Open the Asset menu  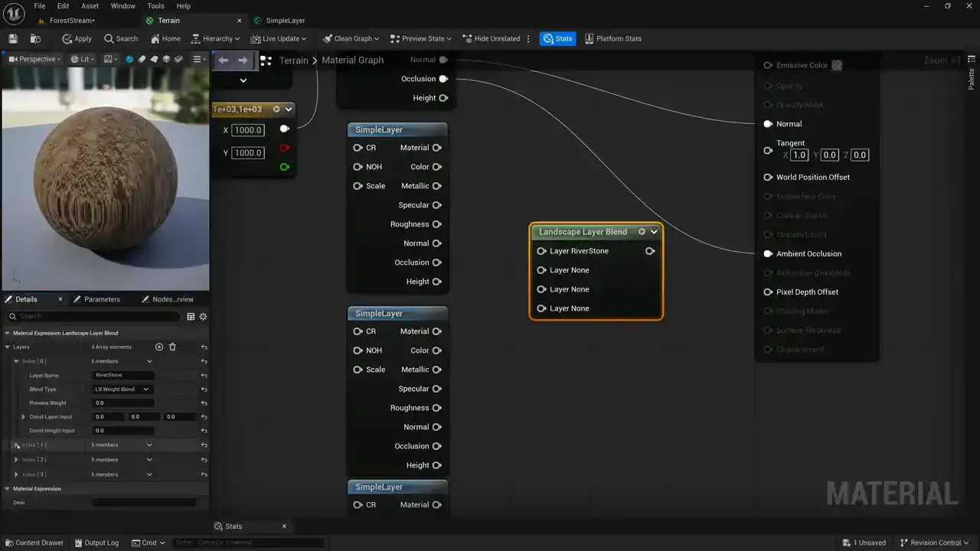(x=90, y=6)
